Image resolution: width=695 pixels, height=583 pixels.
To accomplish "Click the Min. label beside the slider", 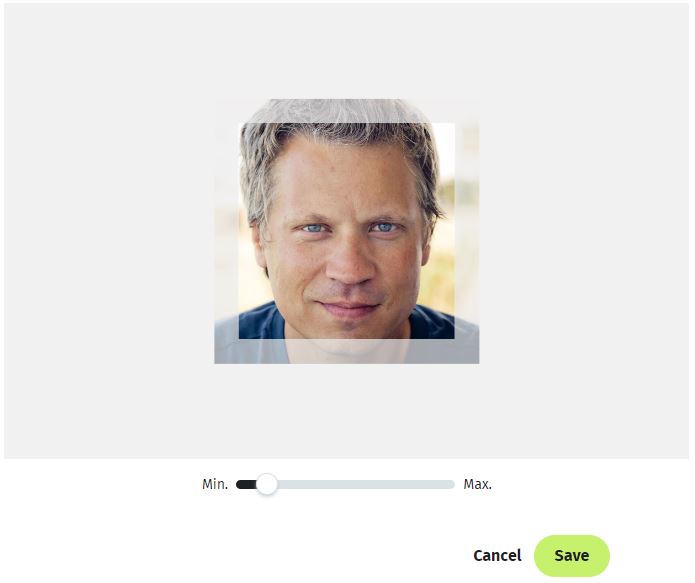I will (x=215, y=484).
